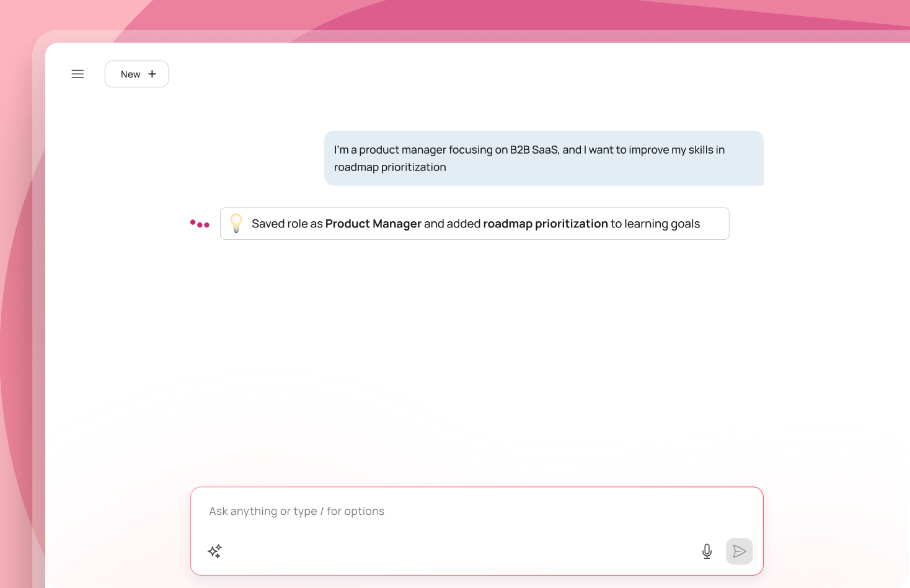This screenshot has height=588, width=910.
Task: Open the saved role memory notification
Action: 474,224
